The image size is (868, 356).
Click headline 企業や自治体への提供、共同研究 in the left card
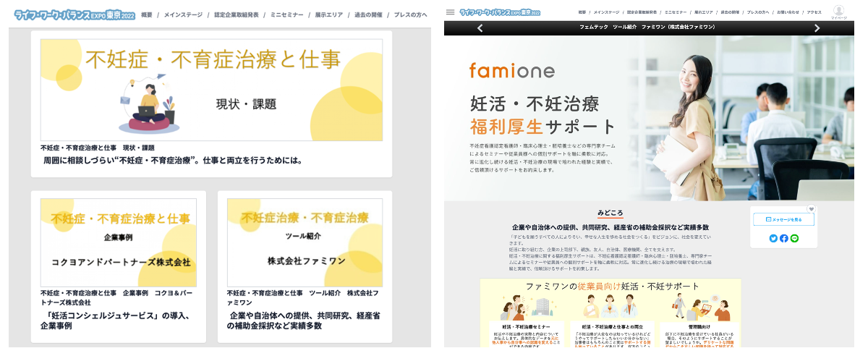[x=305, y=321]
